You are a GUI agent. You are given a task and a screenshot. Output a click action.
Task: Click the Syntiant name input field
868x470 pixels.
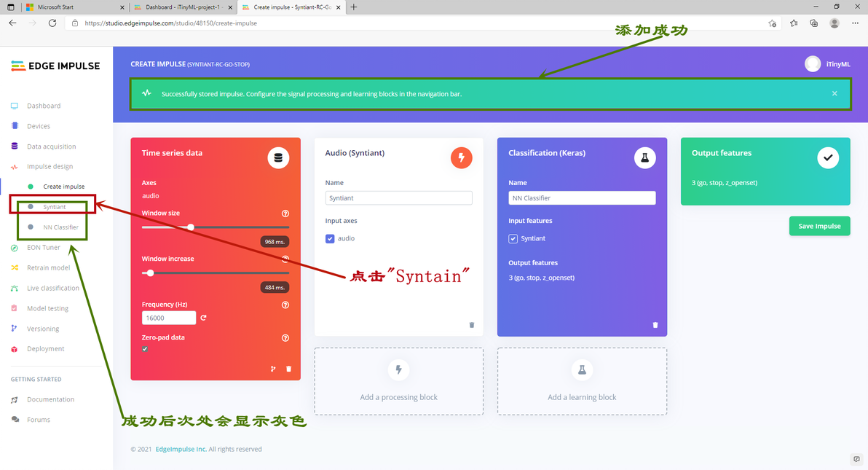(398, 198)
